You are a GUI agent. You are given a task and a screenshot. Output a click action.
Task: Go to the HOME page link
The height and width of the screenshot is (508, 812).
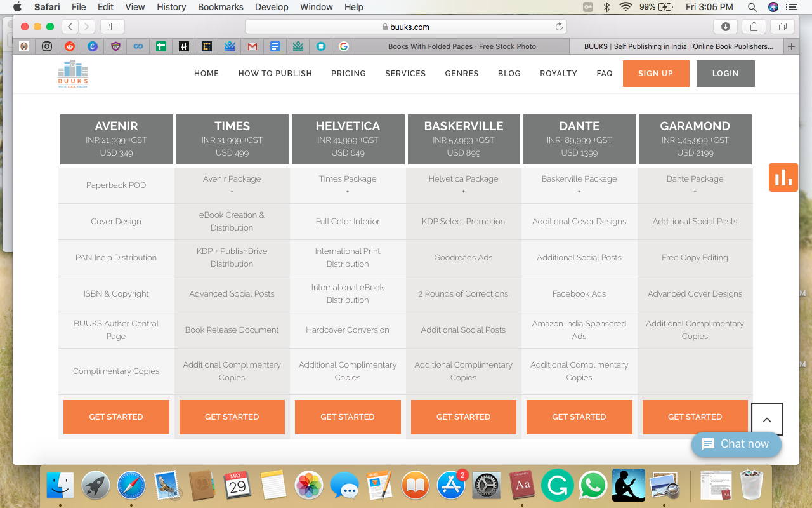(x=206, y=74)
